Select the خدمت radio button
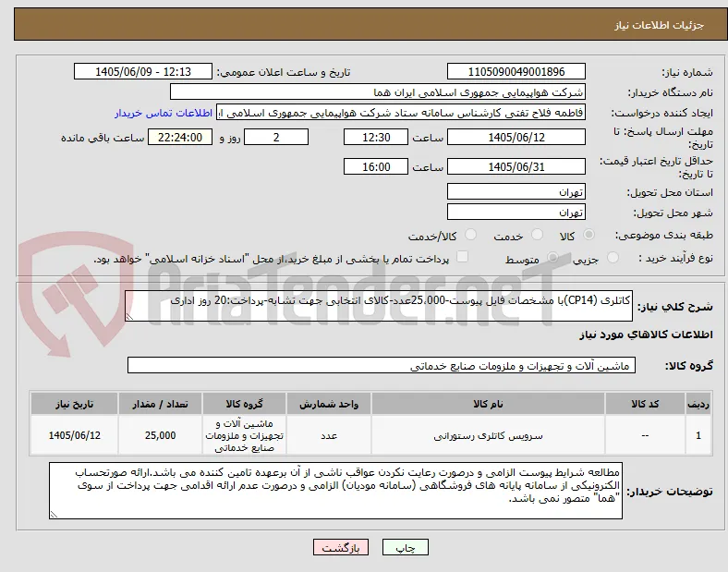This screenshot has height=572, width=728. tap(537, 235)
